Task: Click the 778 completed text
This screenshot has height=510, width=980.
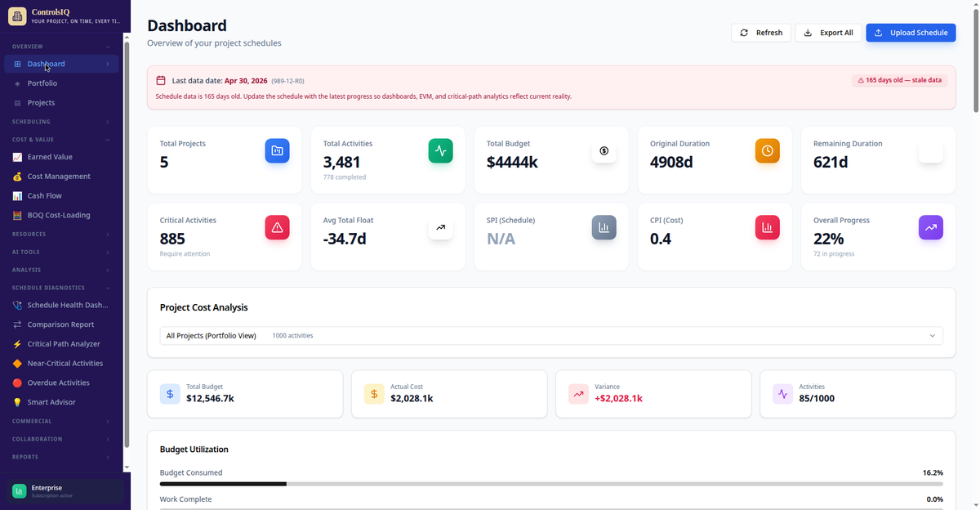Action: point(345,177)
